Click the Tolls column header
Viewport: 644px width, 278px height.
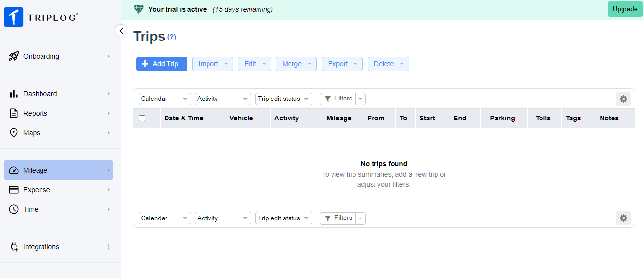coord(544,118)
